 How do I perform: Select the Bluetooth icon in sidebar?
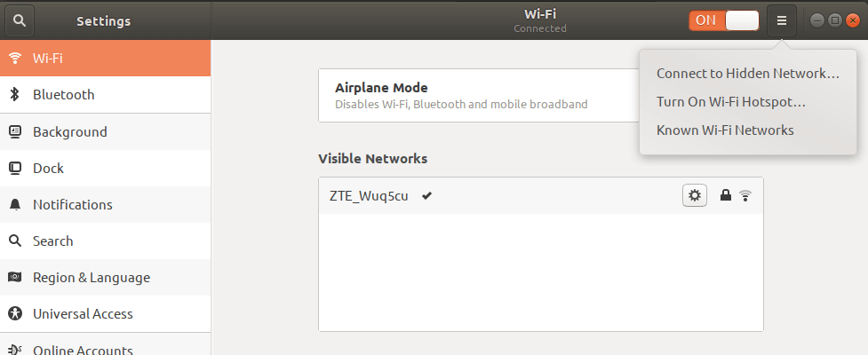[x=15, y=95]
